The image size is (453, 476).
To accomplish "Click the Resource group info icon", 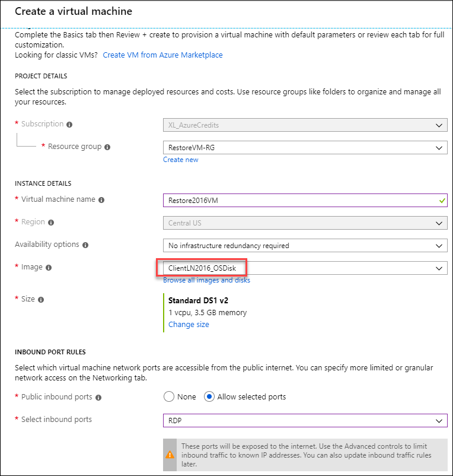I will (107, 147).
